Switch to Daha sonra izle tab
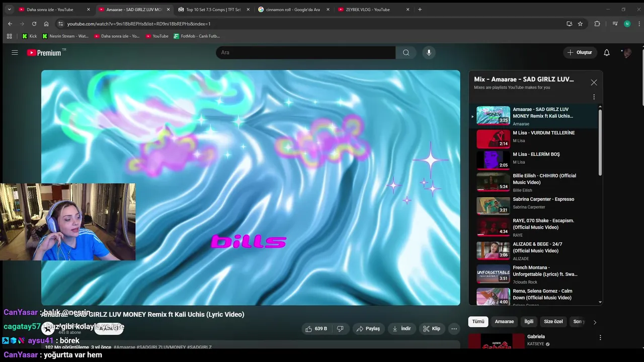Screen dimensions: 644x362 pos(54,10)
